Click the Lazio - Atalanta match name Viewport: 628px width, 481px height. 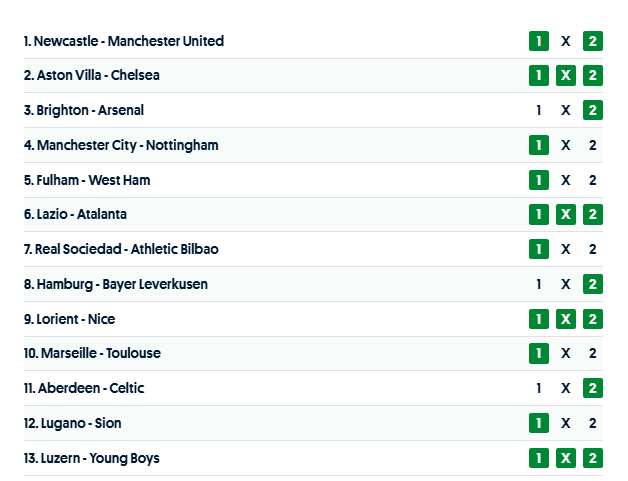[75, 214]
